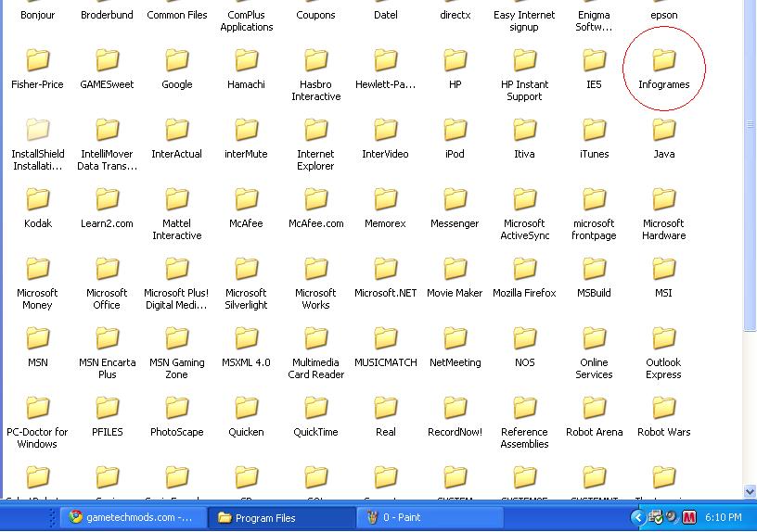The height and width of the screenshot is (532, 757).
Task: Select the Infogrames folder icon
Action: tap(664, 60)
